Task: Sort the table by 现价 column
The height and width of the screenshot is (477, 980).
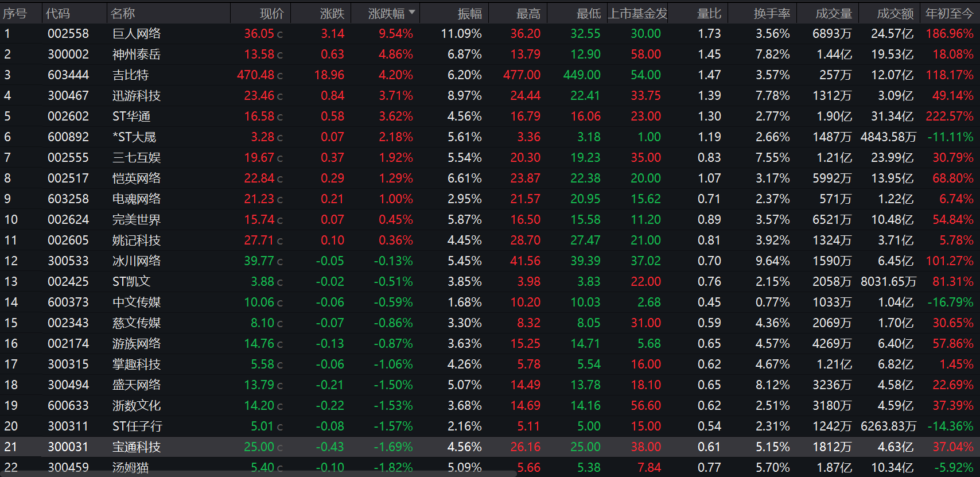Action: coord(271,13)
